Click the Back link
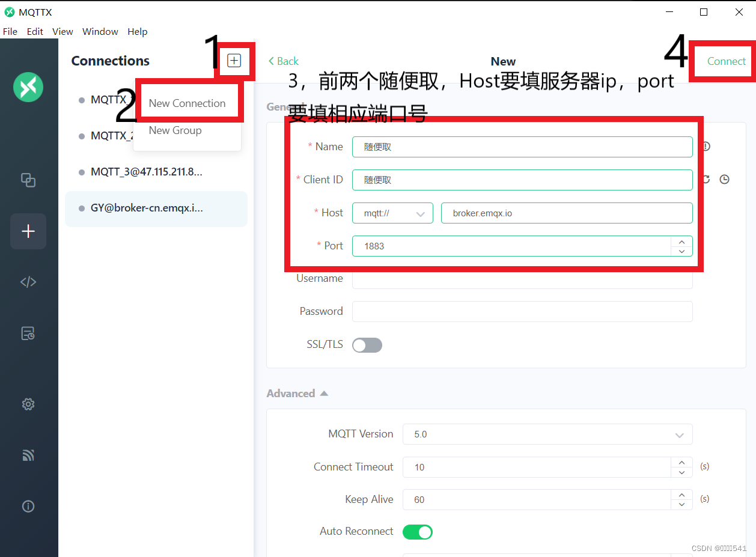Viewport: 756px width, 557px height. point(283,61)
